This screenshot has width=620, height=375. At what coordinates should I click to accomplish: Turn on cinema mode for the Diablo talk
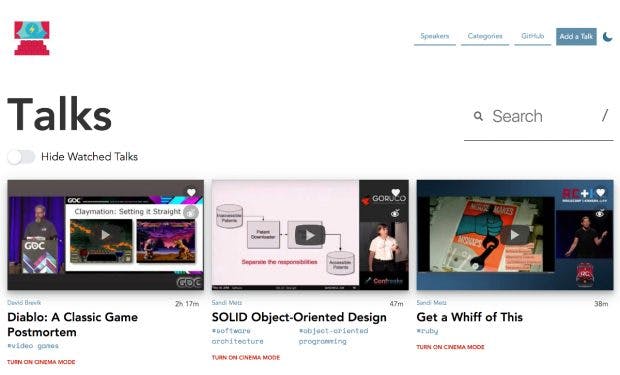coord(41,362)
